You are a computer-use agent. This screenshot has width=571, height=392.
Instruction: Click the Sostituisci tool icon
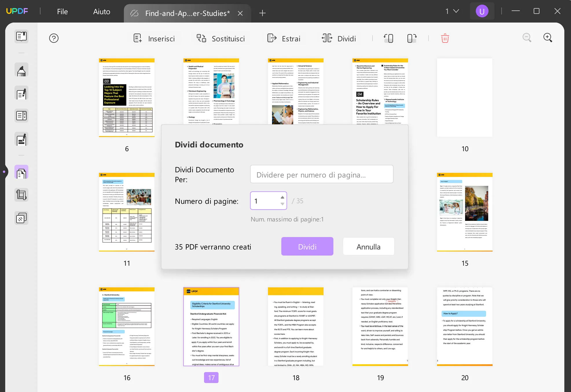(x=201, y=38)
